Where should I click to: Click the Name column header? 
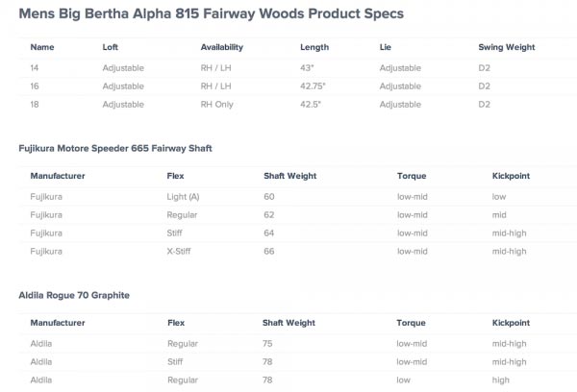(41, 47)
